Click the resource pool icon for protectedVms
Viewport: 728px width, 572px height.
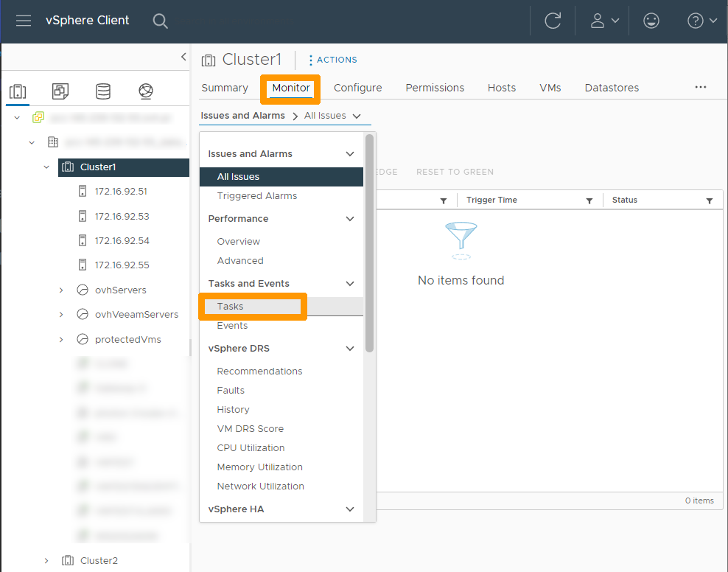(x=83, y=339)
